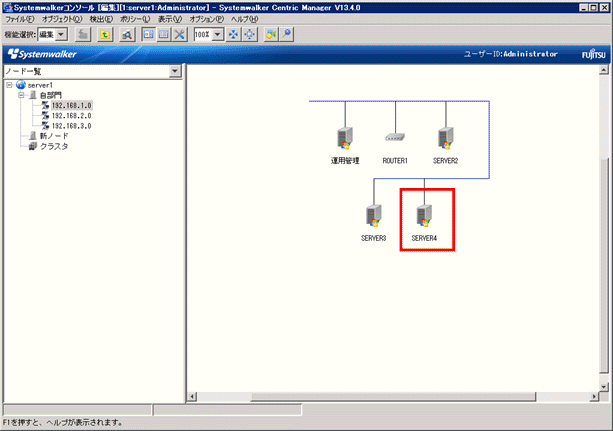Open the 100% zoom dropdown
Viewport: 613px width, 431px height.
(x=218, y=34)
